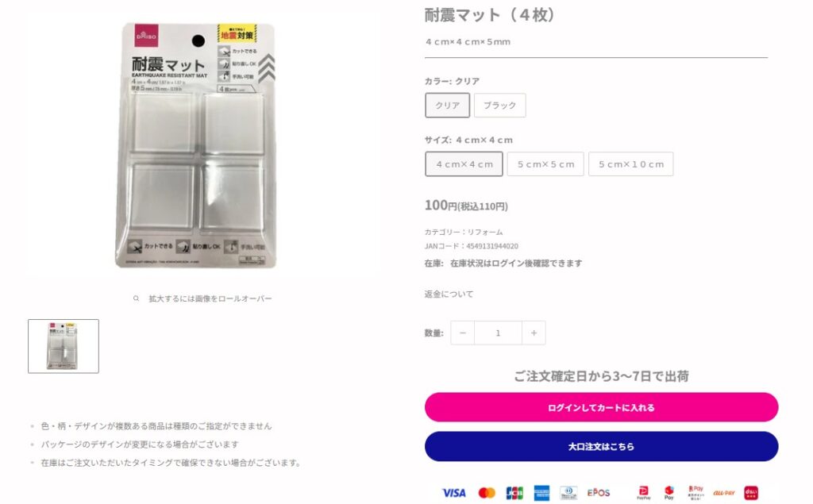Choose the 5cm×10cm size option
813x504 pixels.
630,164
